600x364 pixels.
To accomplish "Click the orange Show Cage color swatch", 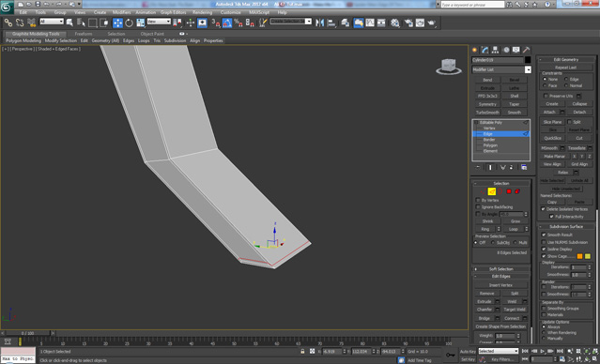I will pyautogui.click(x=579, y=256).
